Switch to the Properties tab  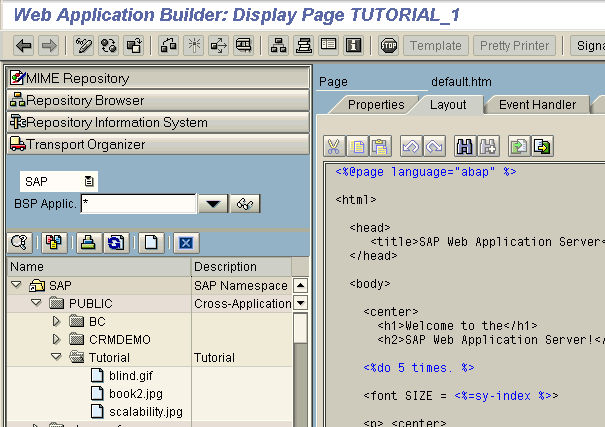pyautogui.click(x=376, y=105)
